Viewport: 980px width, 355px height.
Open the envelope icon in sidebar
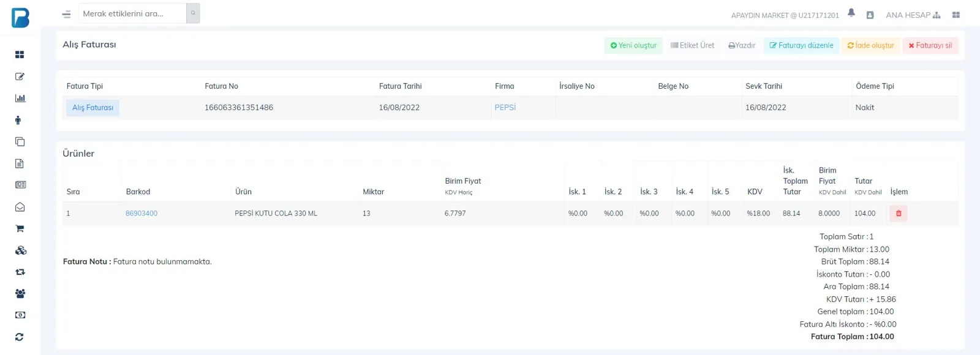click(20, 207)
